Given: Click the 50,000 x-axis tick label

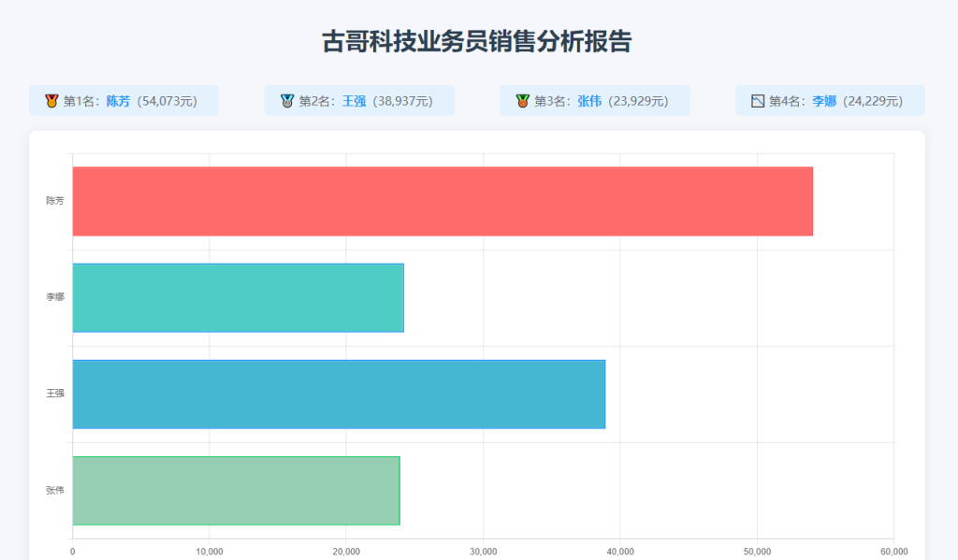Looking at the screenshot, I should [757, 552].
